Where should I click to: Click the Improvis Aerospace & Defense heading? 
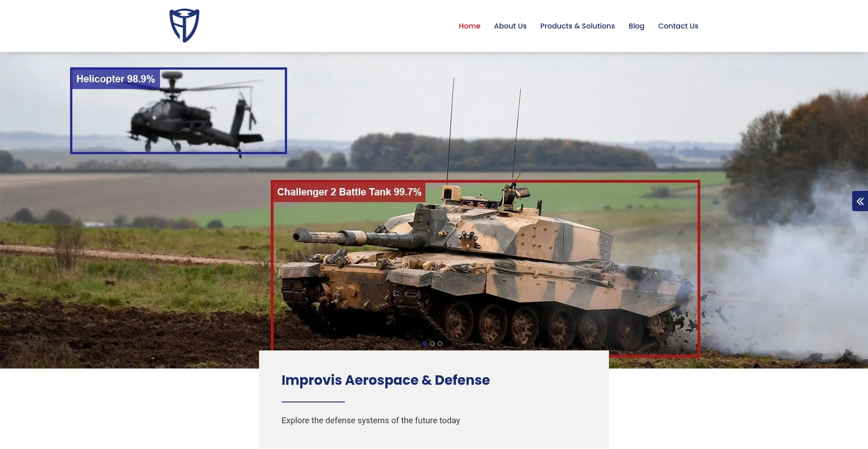coord(386,380)
